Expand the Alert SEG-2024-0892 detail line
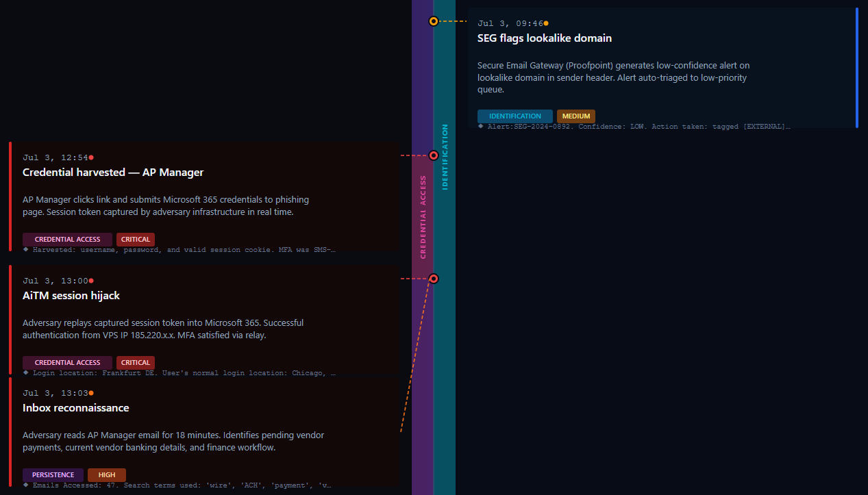The width and height of the screenshot is (868, 495). coord(634,127)
